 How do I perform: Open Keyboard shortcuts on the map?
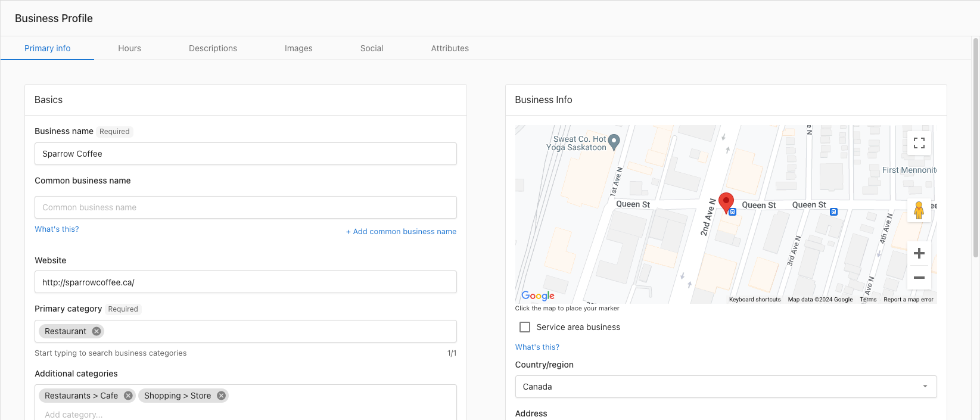pos(755,300)
